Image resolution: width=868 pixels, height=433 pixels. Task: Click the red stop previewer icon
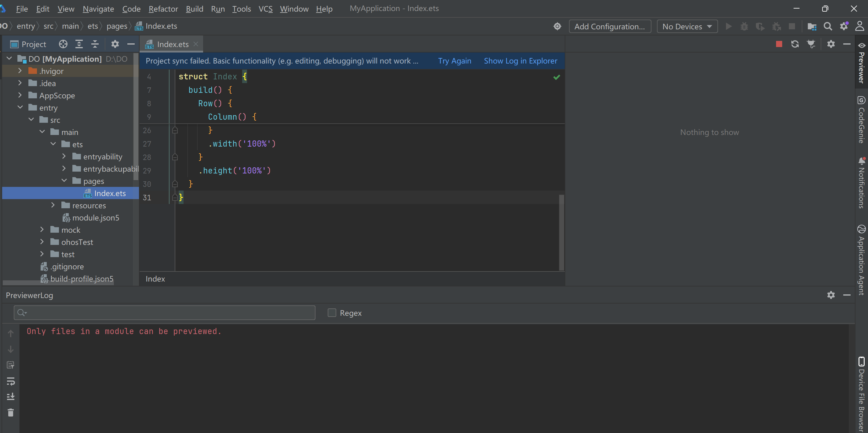[x=779, y=44]
